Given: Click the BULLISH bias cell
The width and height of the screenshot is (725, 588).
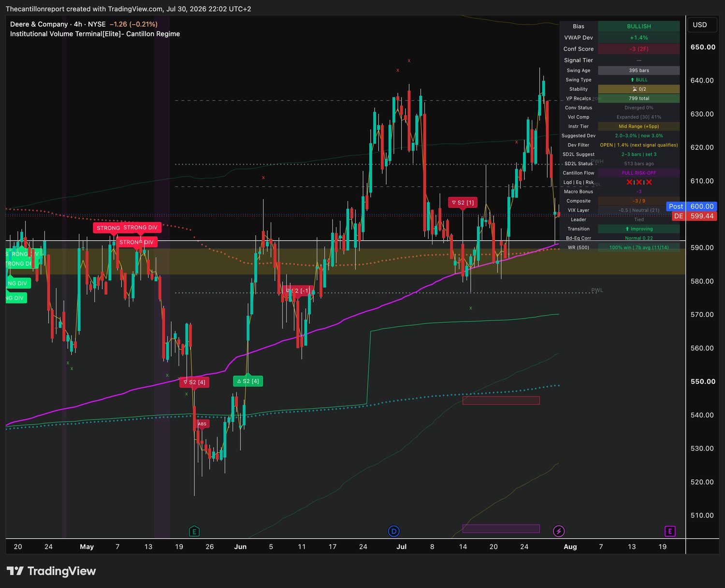Looking at the screenshot, I should click(x=639, y=27).
